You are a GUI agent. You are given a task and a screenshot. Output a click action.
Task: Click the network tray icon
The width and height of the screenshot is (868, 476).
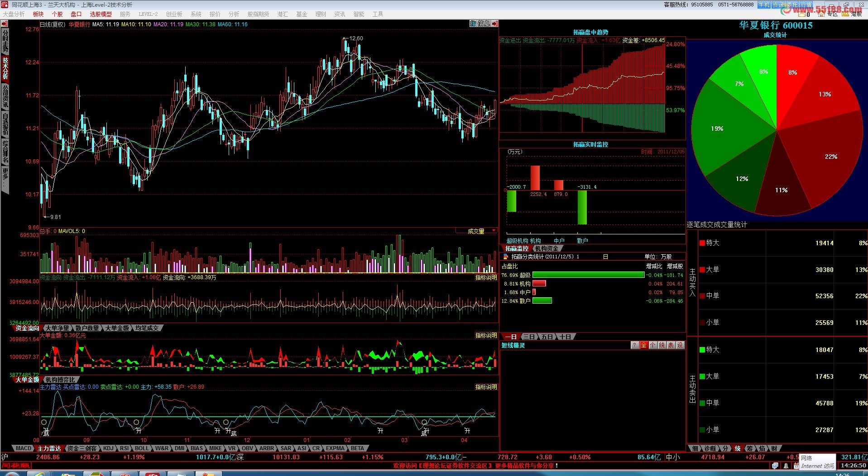(776, 466)
